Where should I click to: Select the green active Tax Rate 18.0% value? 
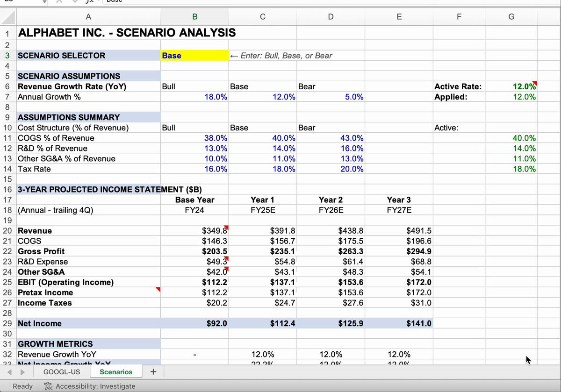[511, 169]
